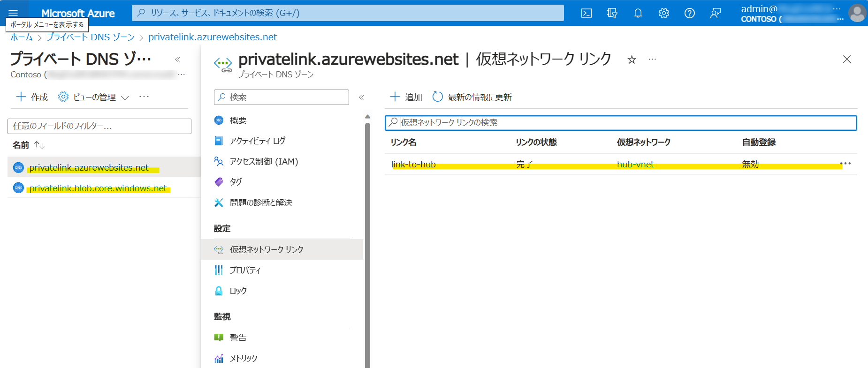
Task: Click the Microsoft Azure logo text
Action: click(78, 13)
